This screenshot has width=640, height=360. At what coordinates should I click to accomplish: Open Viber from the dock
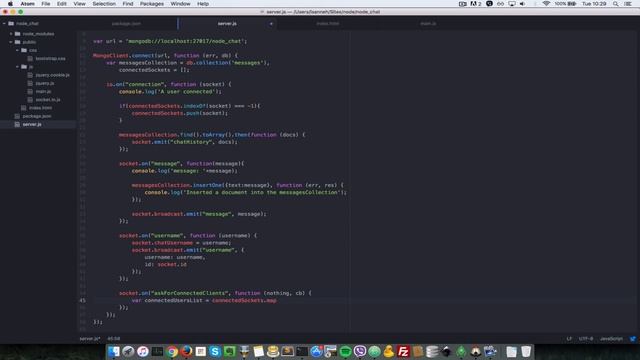(x=360, y=351)
